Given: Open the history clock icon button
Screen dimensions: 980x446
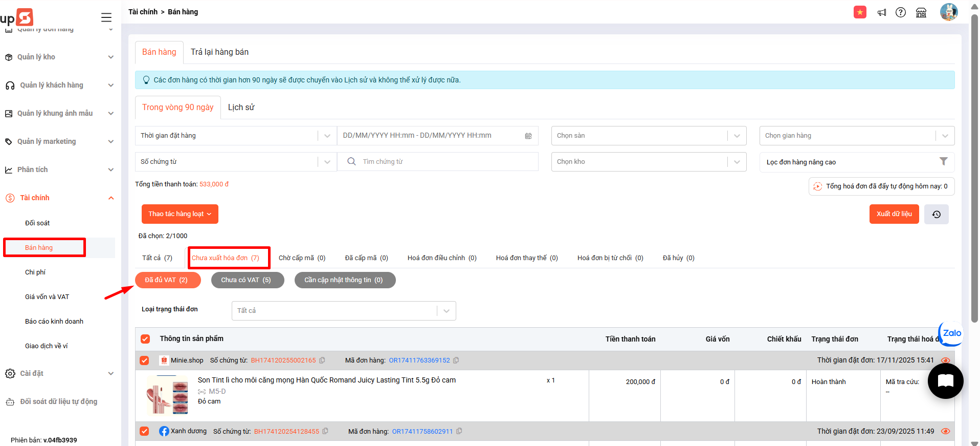Looking at the screenshot, I should click(x=936, y=214).
